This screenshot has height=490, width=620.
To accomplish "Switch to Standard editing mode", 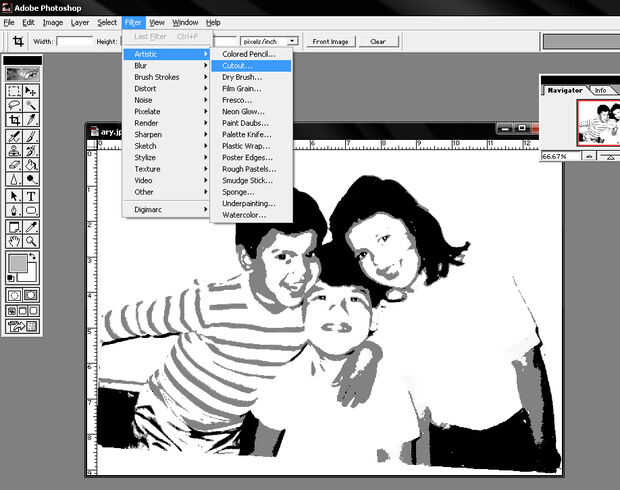I will click(x=14, y=295).
